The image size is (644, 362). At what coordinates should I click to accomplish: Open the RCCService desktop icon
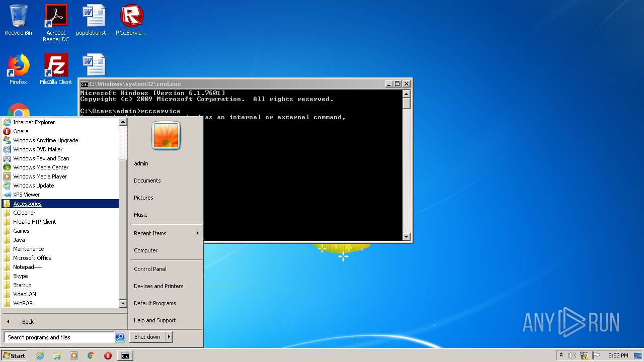click(131, 20)
